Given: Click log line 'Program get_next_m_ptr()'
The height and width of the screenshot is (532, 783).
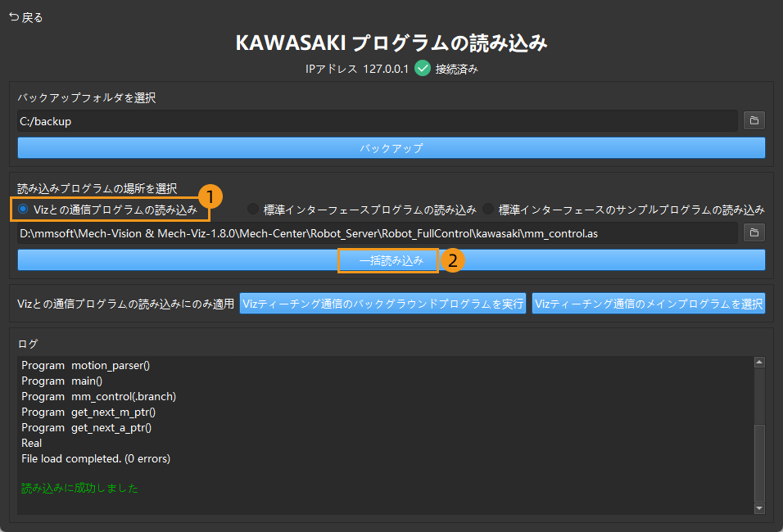Looking at the screenshot, I should pyautogui.click(x=88, y=413).
